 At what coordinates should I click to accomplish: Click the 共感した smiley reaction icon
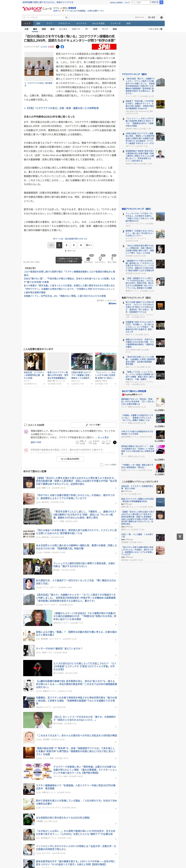78,442
